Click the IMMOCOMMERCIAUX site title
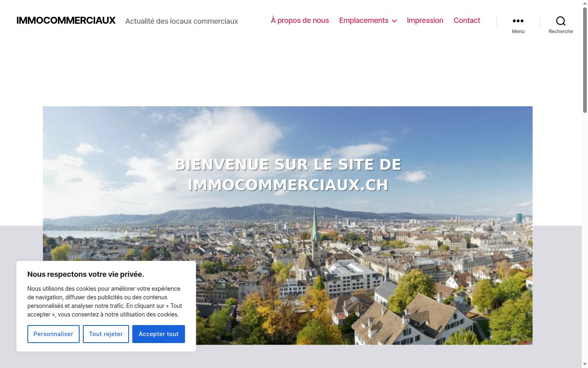 66,20
